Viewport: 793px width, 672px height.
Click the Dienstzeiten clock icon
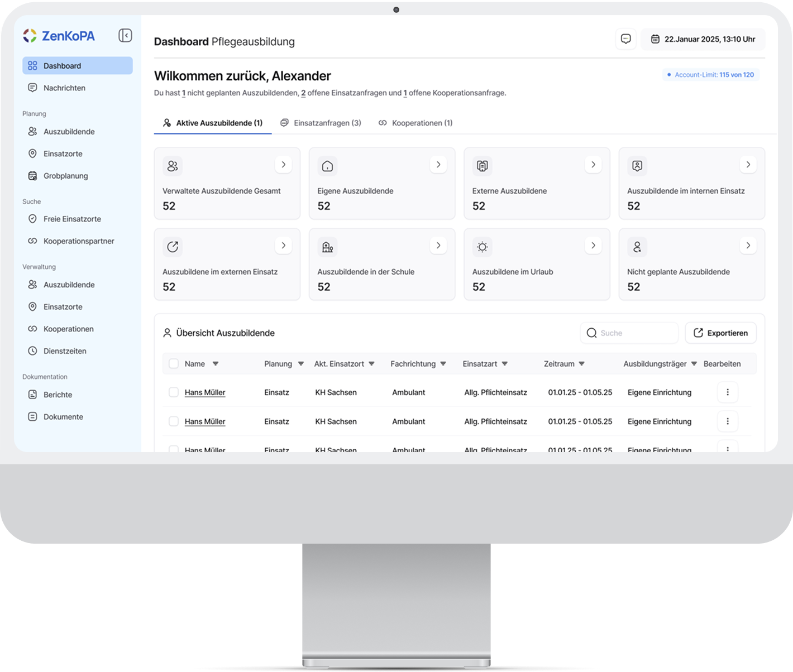tap(32, 351)
